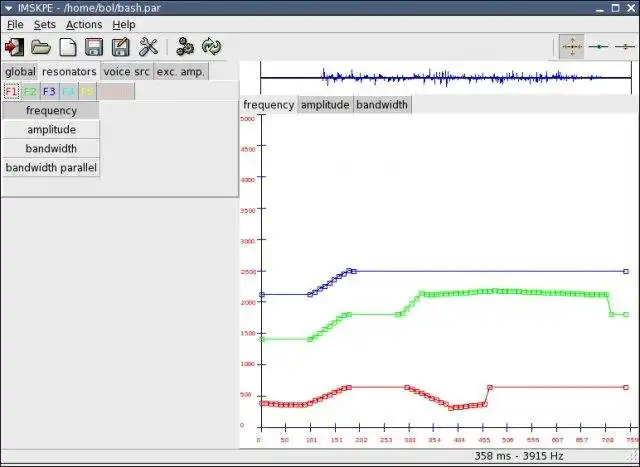Select the resonators tab

[x=69, y=72]
